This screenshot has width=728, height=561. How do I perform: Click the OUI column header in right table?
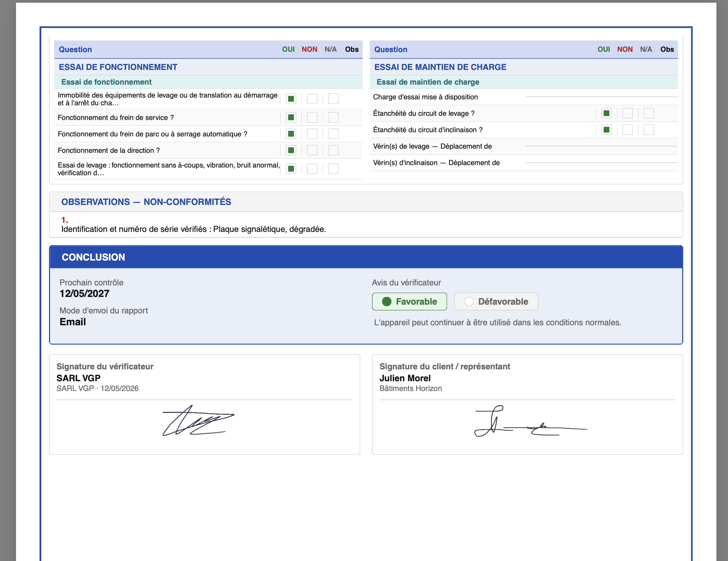click(x=604, y=49)
